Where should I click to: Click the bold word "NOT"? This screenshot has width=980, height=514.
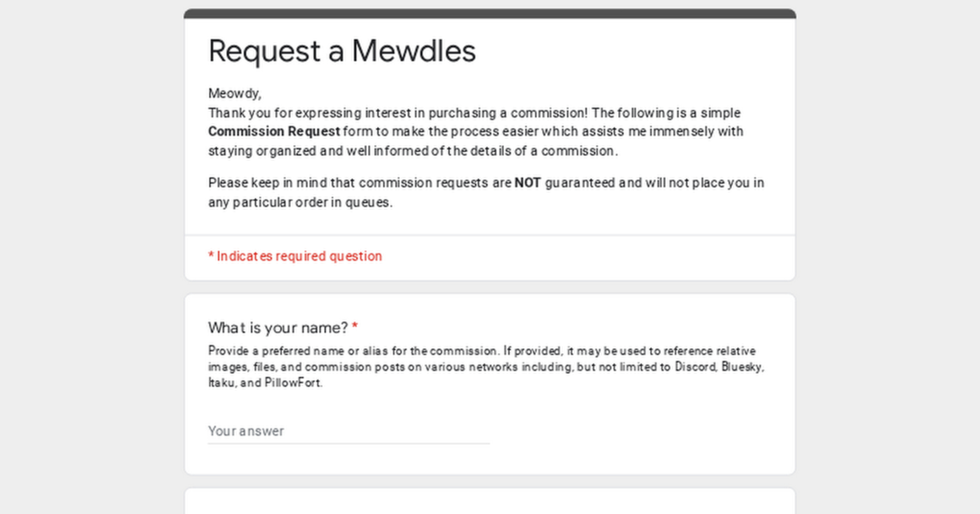point(527,183)
